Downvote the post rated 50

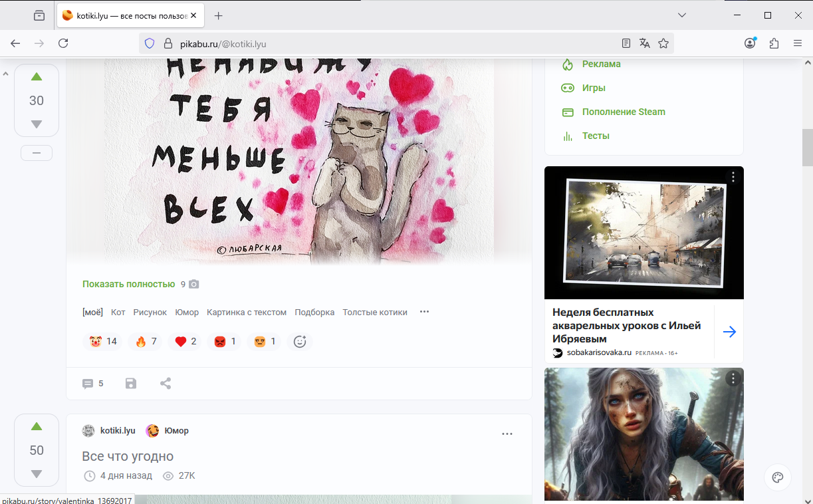point(37,474)
